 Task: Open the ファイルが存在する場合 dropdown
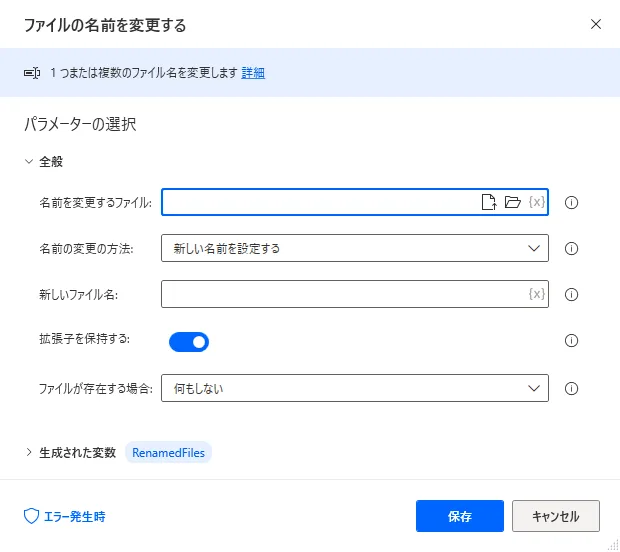tap(354, 388)
